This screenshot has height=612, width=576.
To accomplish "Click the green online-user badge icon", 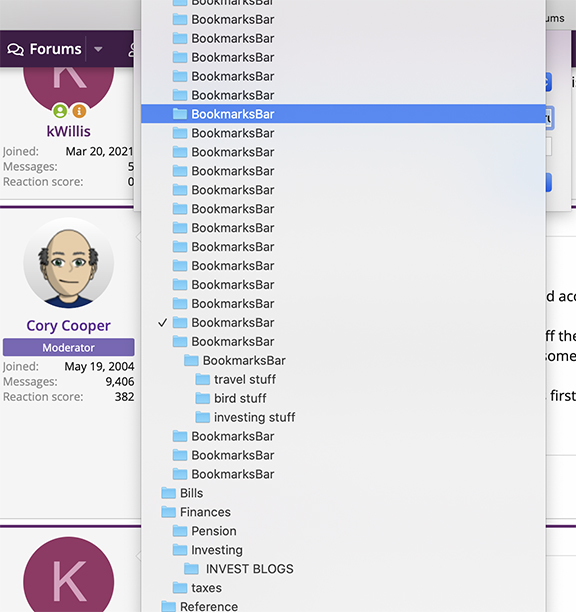I will [x=60, y=111].
